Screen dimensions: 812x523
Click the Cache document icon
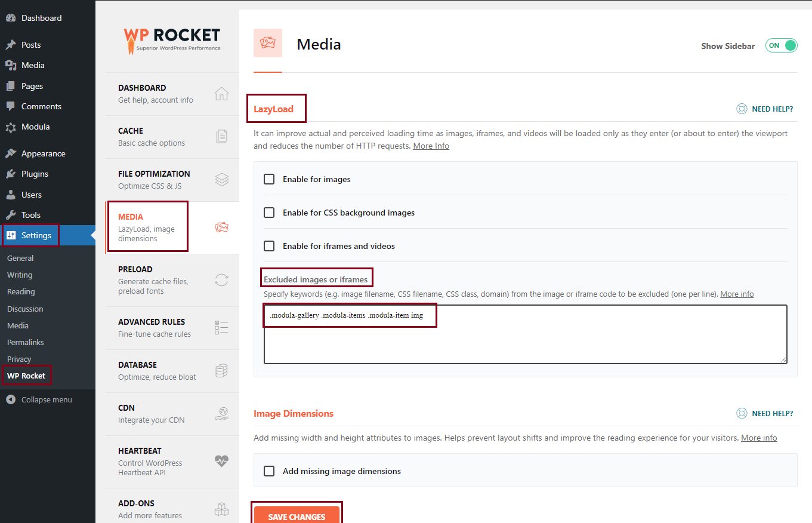(221, 137)
